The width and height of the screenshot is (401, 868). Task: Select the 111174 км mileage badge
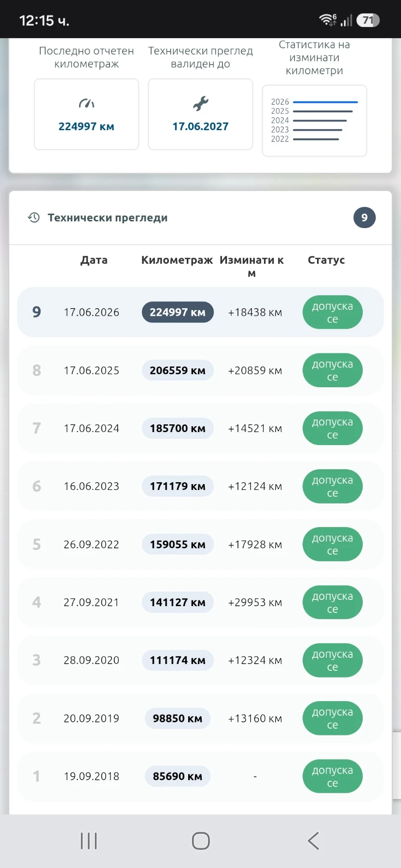coord(178,660)
